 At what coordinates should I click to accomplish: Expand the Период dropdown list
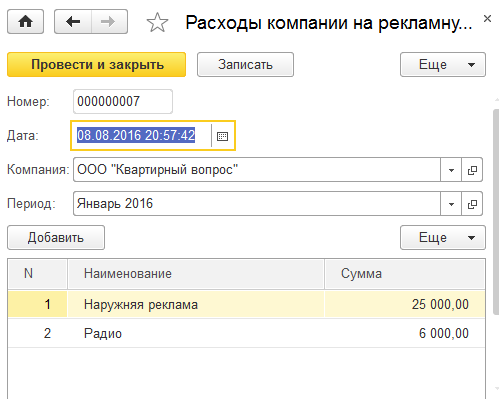point(451,204)
